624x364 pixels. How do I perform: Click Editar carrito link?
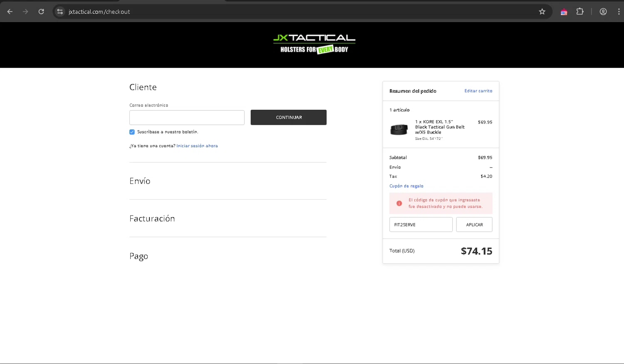tap(478, 91)
